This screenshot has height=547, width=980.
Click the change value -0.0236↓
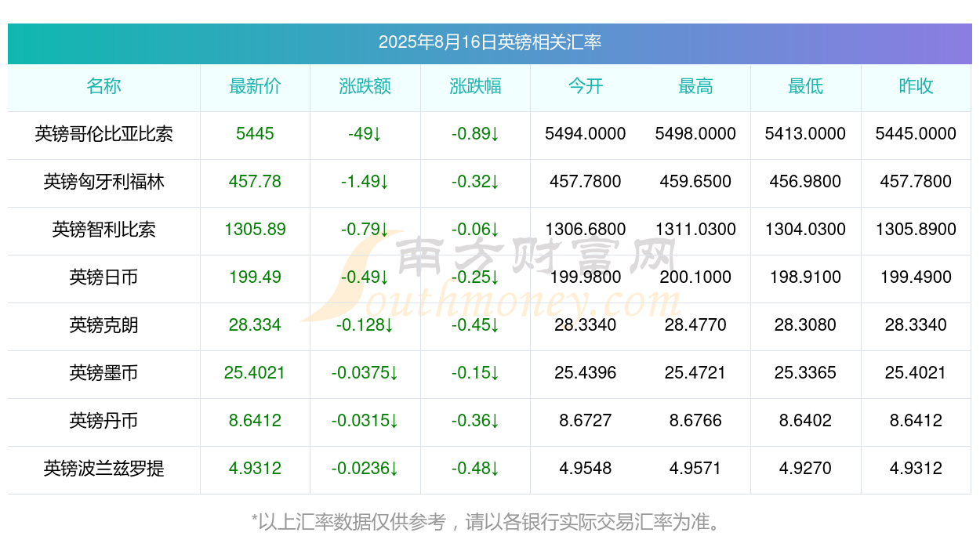coord(365,469)
